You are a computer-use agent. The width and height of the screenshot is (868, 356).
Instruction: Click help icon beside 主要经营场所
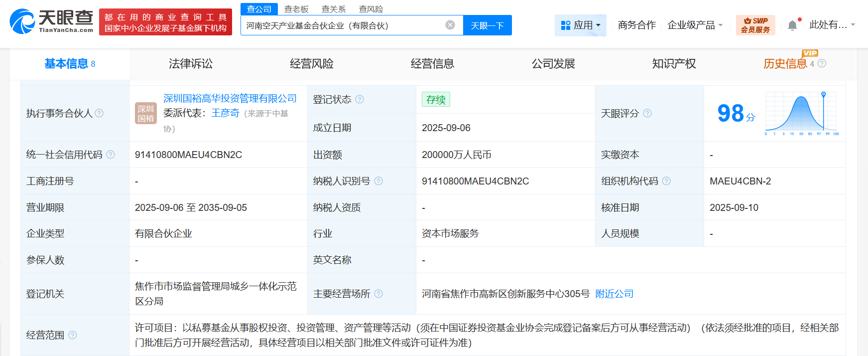[x=378, y=294]
